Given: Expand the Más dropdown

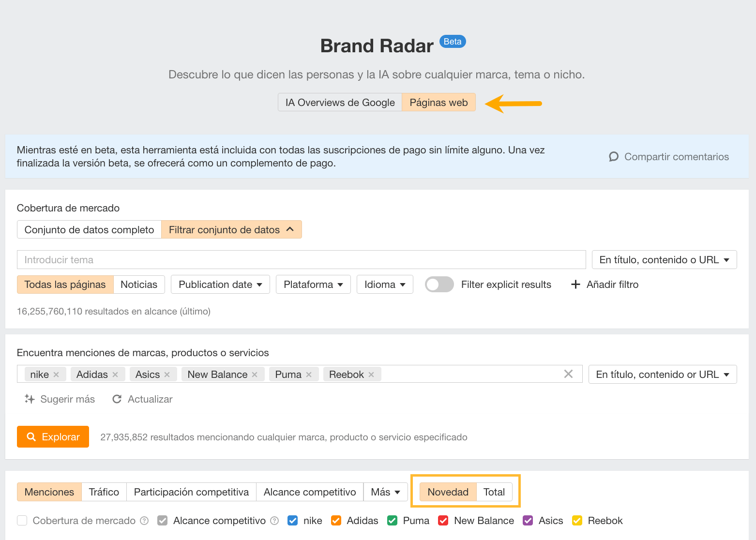Looking at the screenshot, I should click(385, 492).
